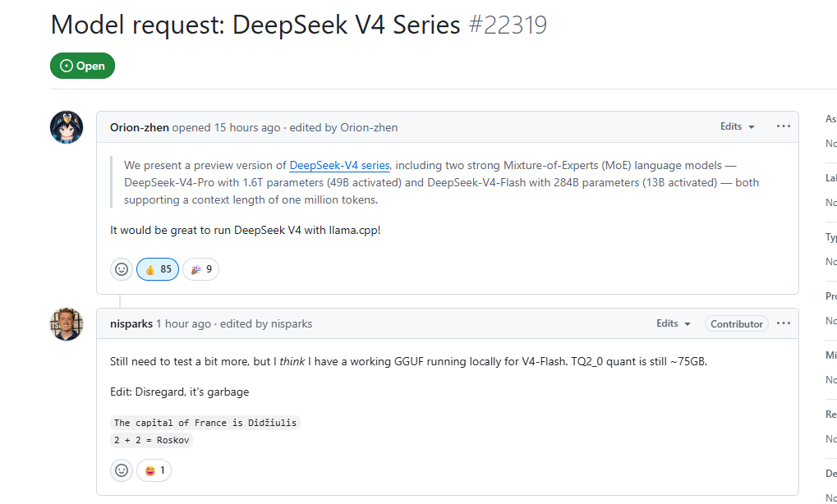Viewport: 837px width, 504px height.
Task: Add emoji reaction to Orion-zhen's post
Action: 122,269
